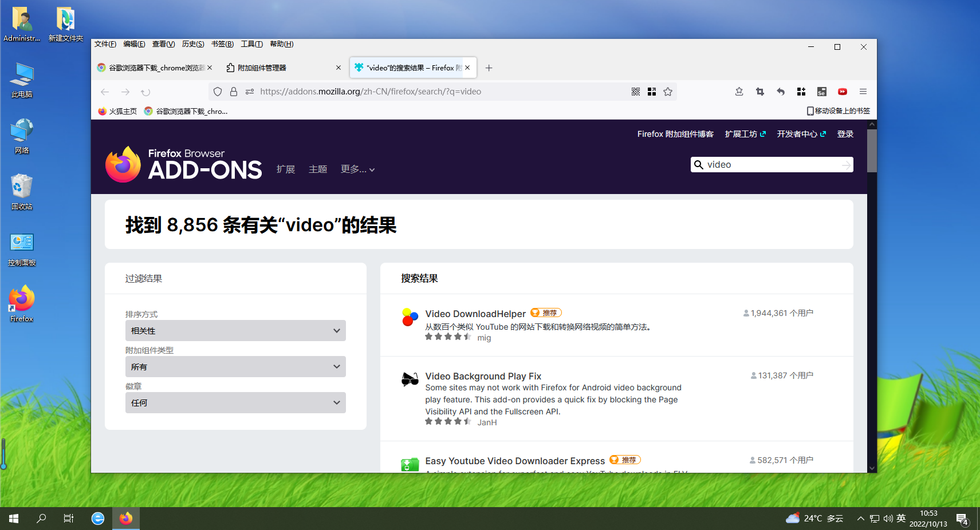Open the 查看(V) menu
This screenshot has width=980, height=530.
point(163,44)
